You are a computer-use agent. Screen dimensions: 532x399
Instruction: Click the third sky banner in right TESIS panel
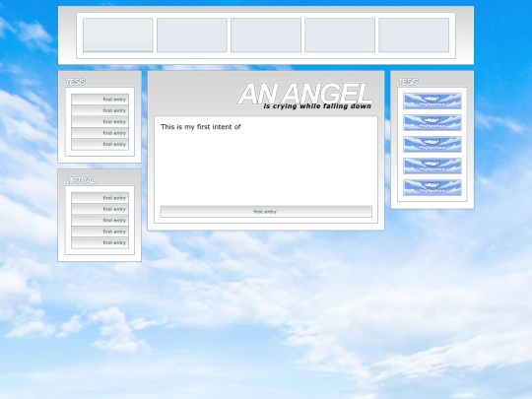click(432, 145)
